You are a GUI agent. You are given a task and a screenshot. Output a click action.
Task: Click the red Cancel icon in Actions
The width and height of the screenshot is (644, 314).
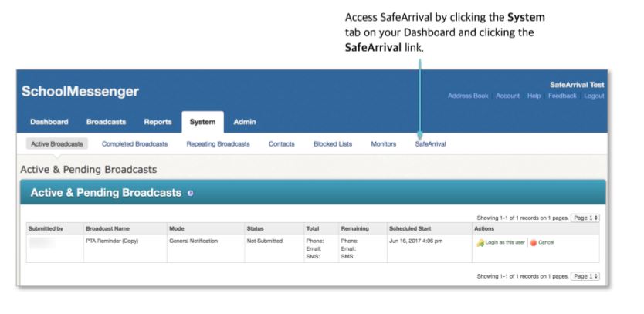533,243
